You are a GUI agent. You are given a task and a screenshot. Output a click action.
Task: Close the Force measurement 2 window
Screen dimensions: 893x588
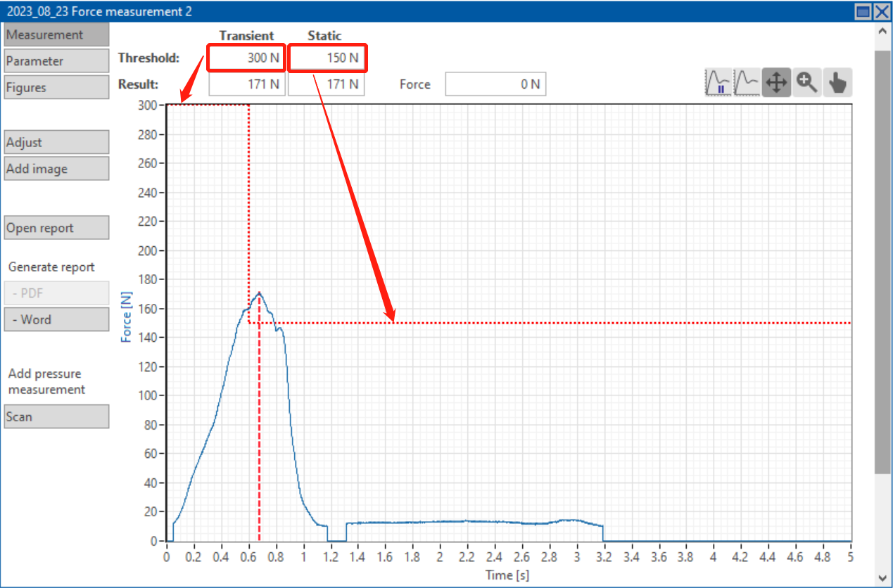[882, 11]
